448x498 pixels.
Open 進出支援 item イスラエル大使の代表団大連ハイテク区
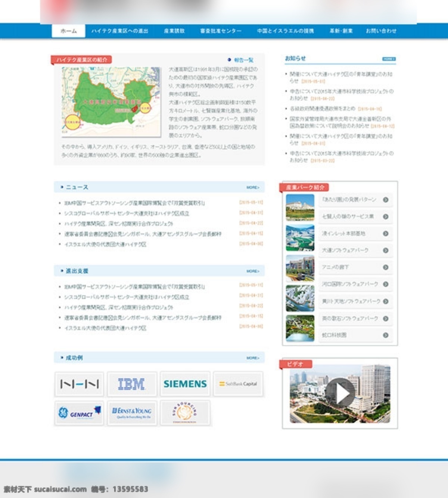(x=105, y=328)
